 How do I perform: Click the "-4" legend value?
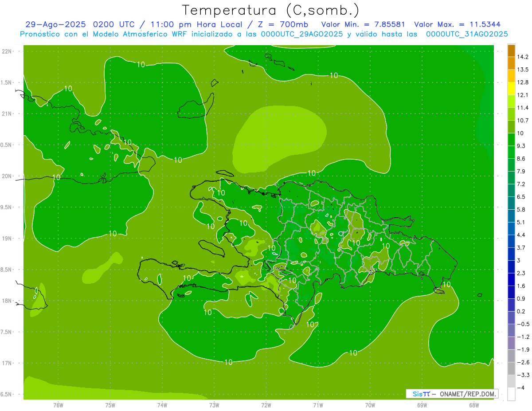pyautogui.click(x=521, y=388)
